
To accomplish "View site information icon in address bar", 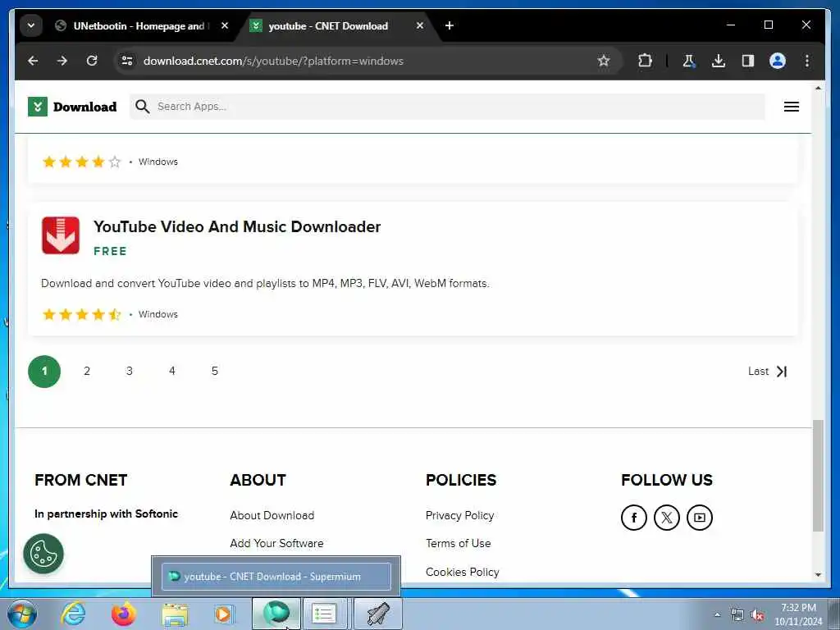I will click(127, 61).
